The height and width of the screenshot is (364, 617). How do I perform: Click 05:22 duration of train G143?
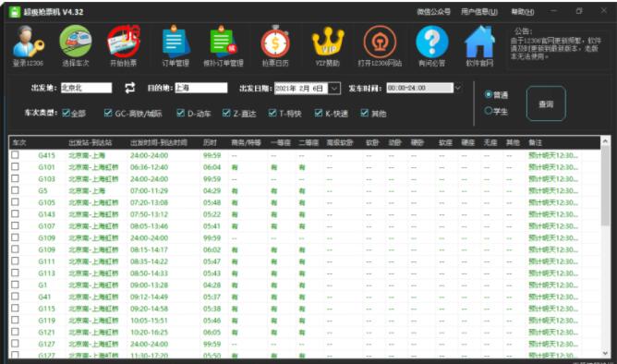click(x=212, y=214)
